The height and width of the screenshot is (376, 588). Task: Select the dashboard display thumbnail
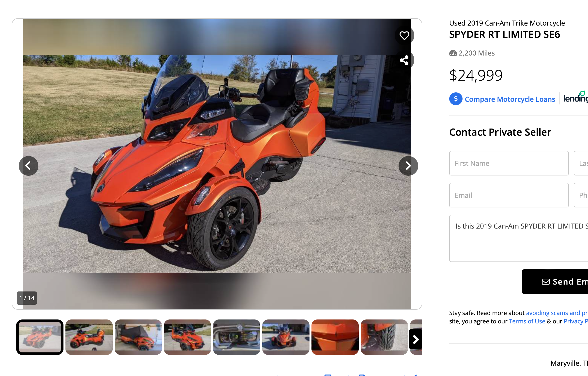[x=237, y=337]
